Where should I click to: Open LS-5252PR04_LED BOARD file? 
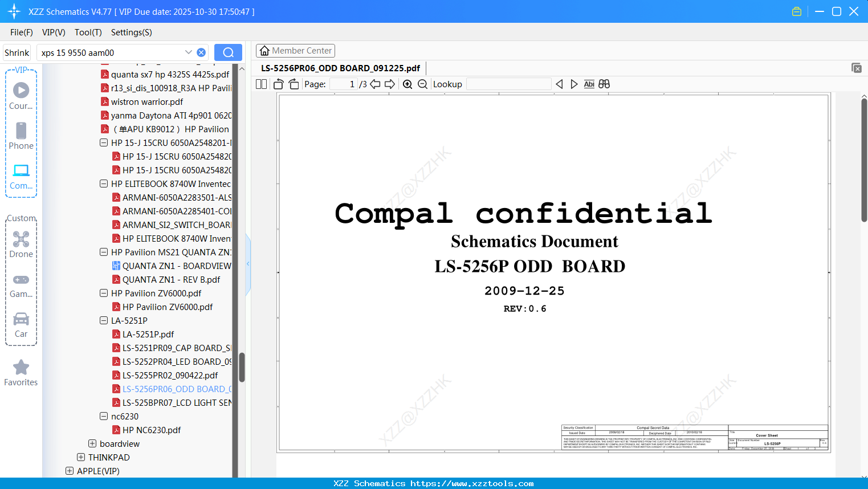(177, 361)
